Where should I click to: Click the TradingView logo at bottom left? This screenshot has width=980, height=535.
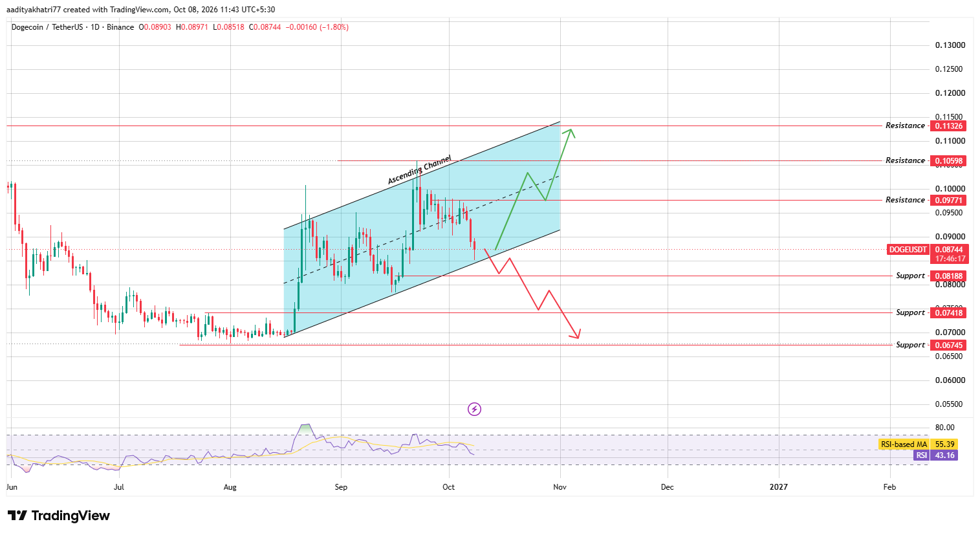point(59,516)
